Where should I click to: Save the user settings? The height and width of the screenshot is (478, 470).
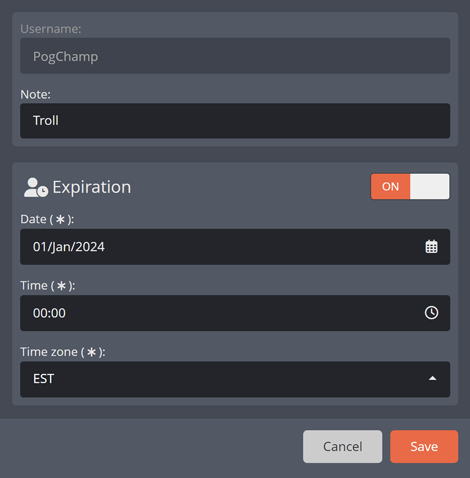pos(424,446)
